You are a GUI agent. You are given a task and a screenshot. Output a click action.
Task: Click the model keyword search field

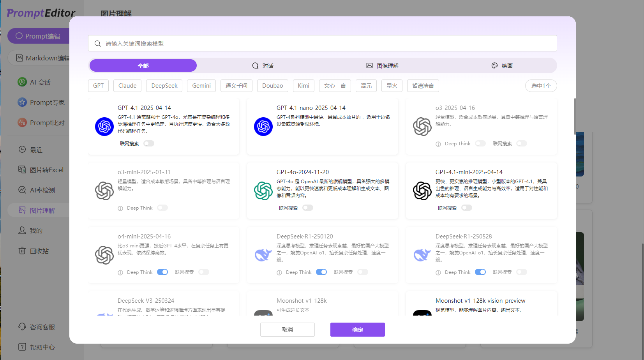pyautogui.click(x=323, y=44)
